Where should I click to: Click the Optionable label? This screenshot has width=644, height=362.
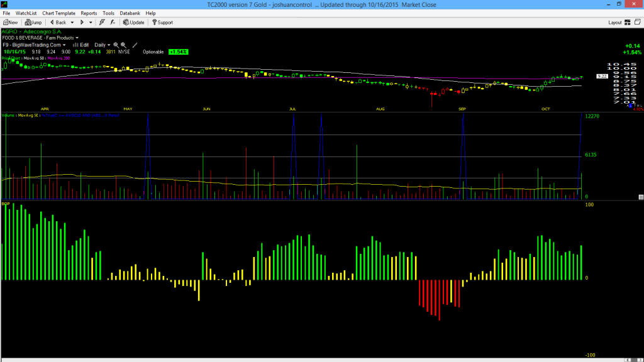(x=153, y=52)
